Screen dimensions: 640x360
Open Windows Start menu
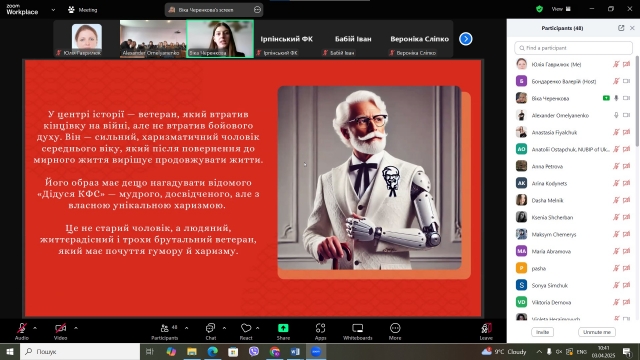10,351
